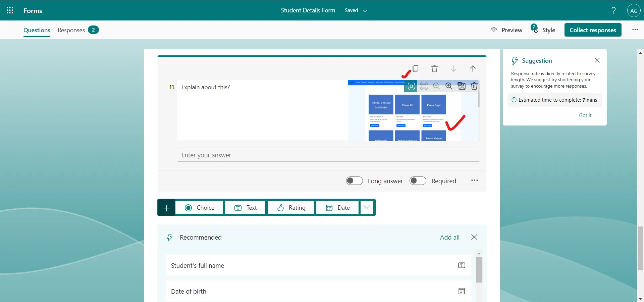Screen dimensions: 644x302
Task: Delete the question using the trash icon
Action: 434,68
